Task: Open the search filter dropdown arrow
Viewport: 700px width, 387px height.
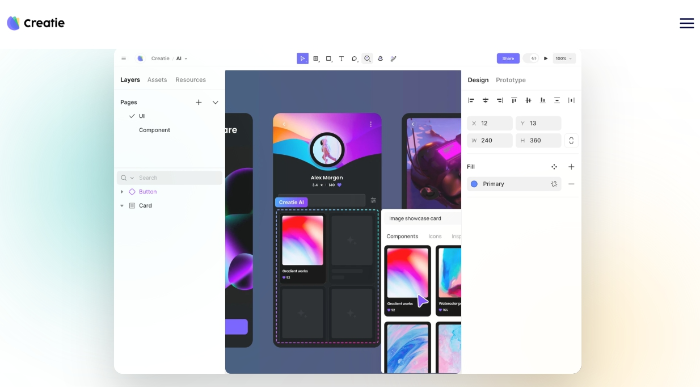Action: coord(132,178)
